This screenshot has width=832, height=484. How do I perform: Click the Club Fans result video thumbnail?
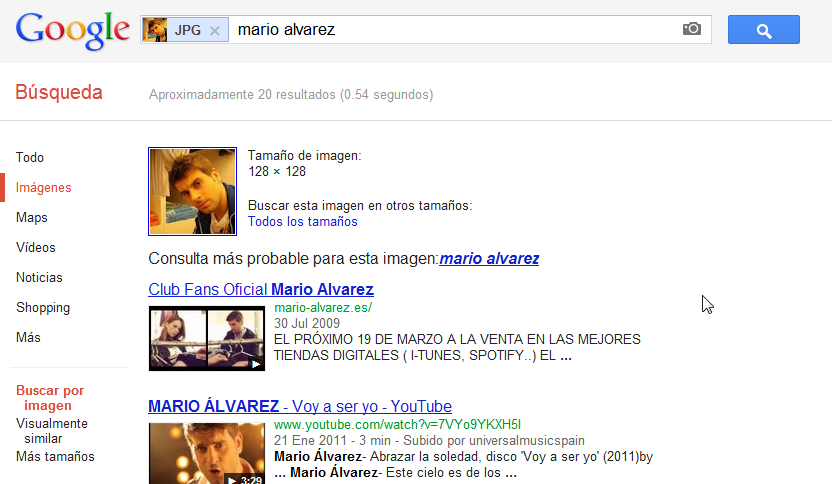pyautogui.click(x=207, y=339)
